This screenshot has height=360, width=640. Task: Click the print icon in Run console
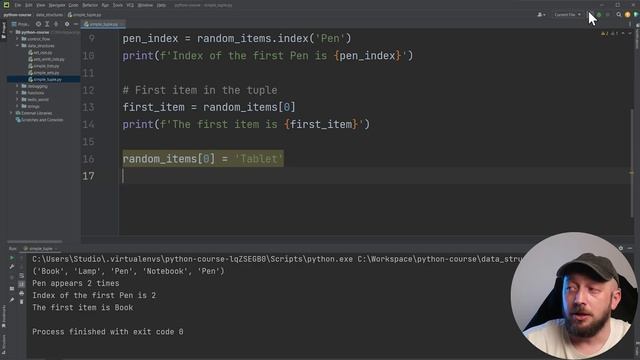coord(21,293)
